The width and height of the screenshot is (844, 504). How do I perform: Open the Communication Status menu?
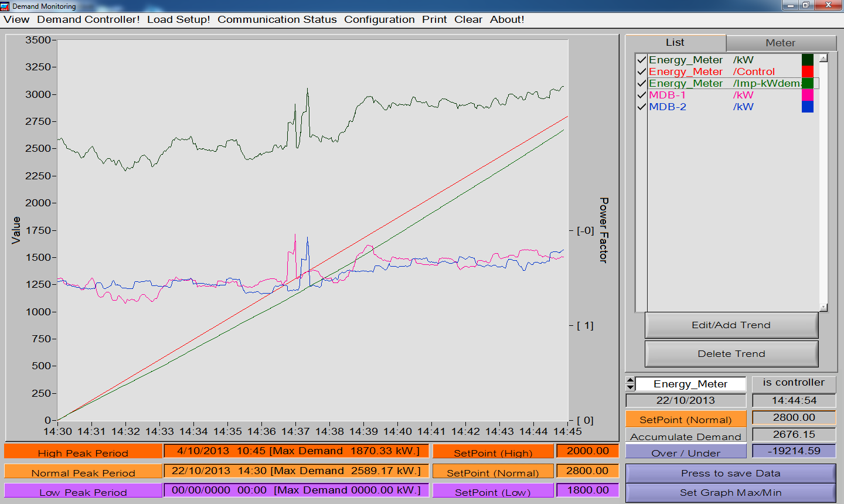(x=277, y=19)
